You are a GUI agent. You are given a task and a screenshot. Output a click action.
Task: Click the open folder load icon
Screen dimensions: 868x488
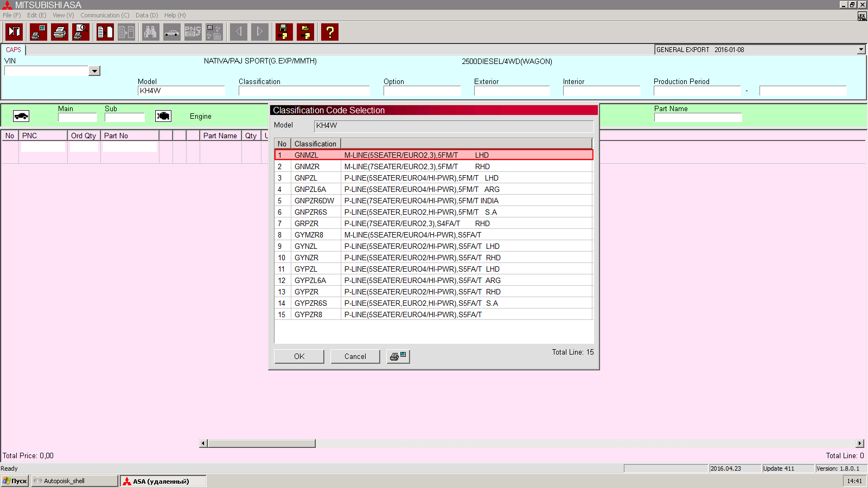[305, 32]
